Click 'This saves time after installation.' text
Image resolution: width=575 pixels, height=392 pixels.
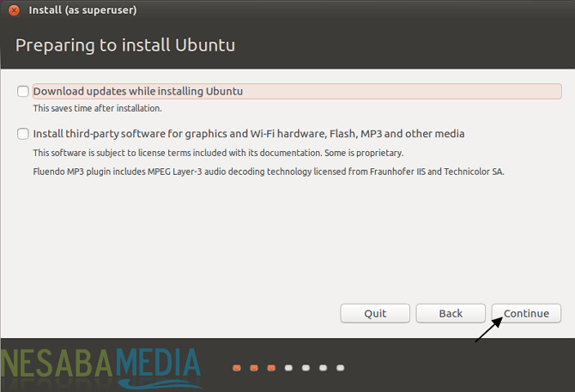coord(97,108)
